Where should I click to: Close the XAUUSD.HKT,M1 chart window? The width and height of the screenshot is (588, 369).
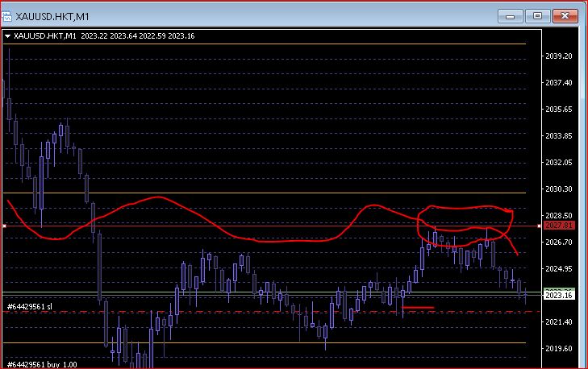pyautogui.click(x=565, y=16)
